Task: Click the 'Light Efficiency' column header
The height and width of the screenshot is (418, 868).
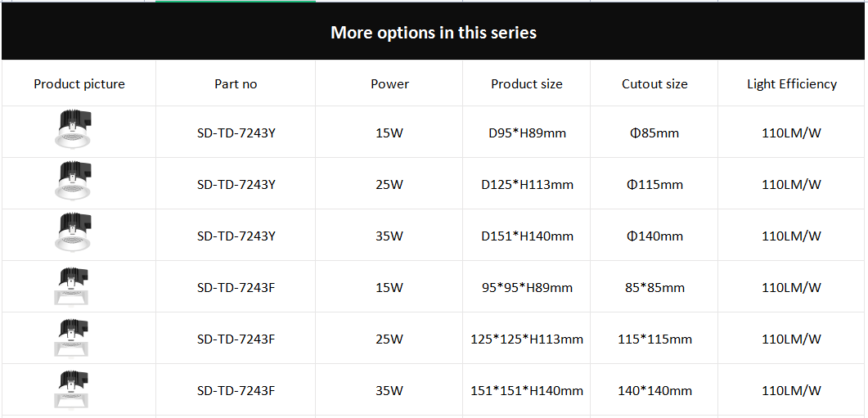Action: click(x=791, y=83)
